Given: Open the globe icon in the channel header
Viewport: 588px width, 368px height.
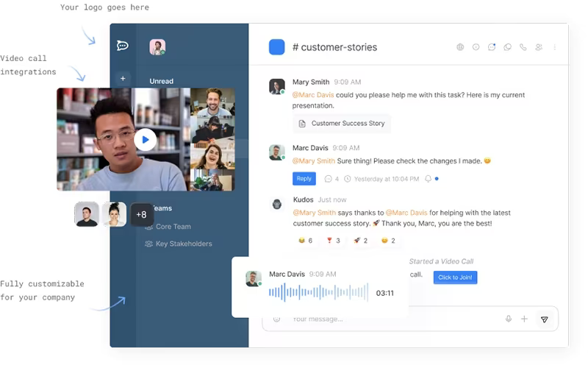Looking at the screenshot, I should coord(460,47).
